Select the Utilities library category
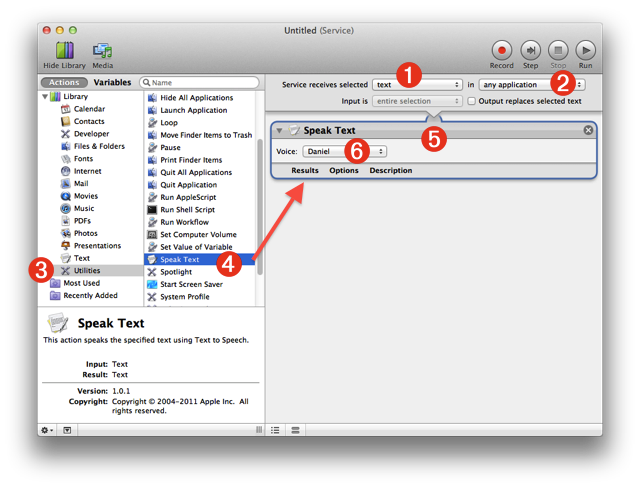 pyautogui.click(x=91, y=271)
